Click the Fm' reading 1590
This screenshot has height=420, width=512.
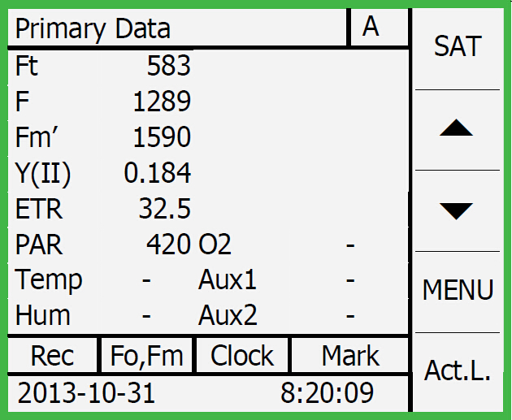(x=162, y=137)
